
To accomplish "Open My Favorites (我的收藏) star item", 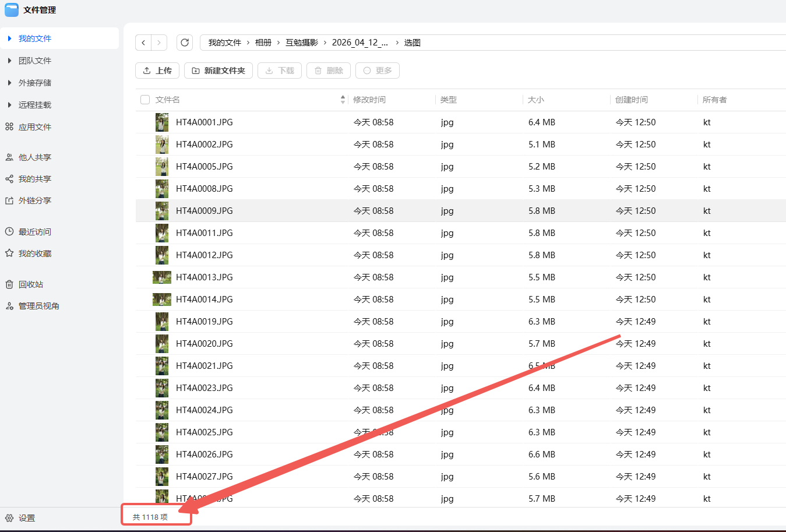I will tap(34, 253).
